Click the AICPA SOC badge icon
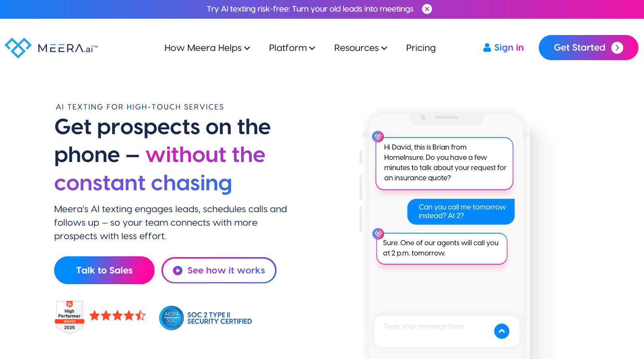The image size is (644, 359). pyautogui.click(x=171, y=318)
